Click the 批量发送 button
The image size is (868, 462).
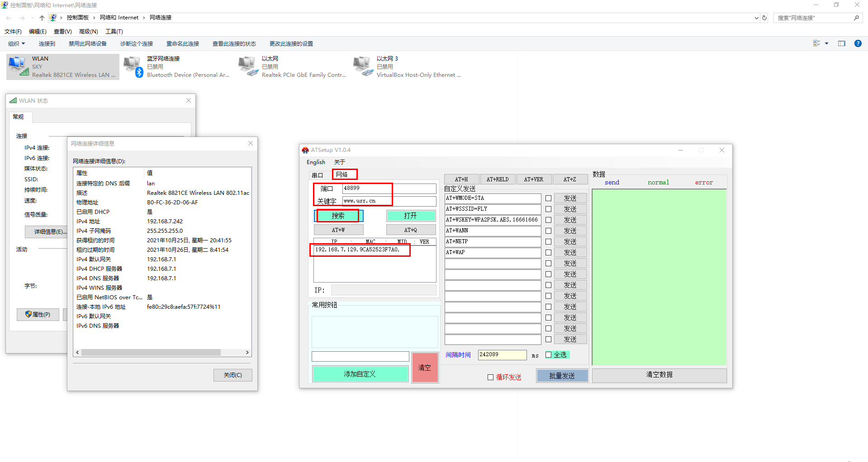coord(562,376)
